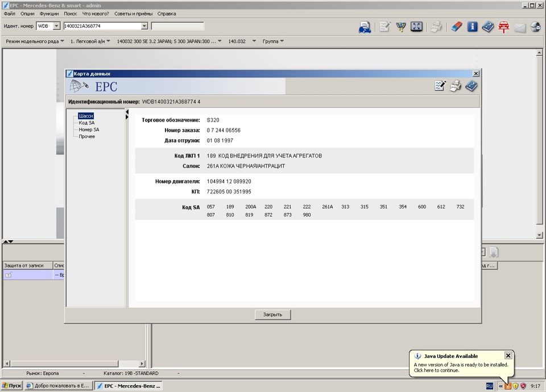Click the notes icon in data card dialog
The image size is (546, 392).
click(x=440, y=86)
